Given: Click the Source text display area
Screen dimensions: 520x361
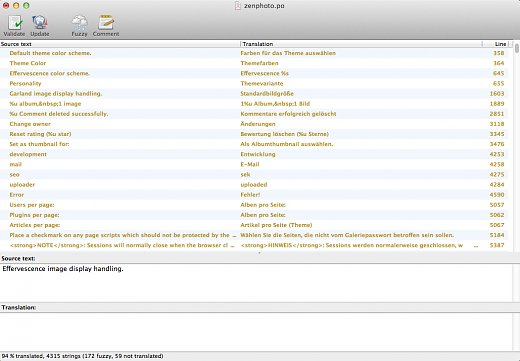Looking at the screenshot, I should coord(256,283).
